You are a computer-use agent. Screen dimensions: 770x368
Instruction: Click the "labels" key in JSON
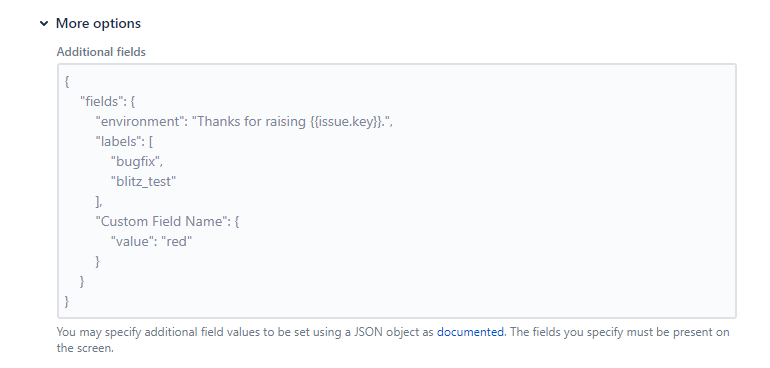pyautogui.click(x=118, y=142)
